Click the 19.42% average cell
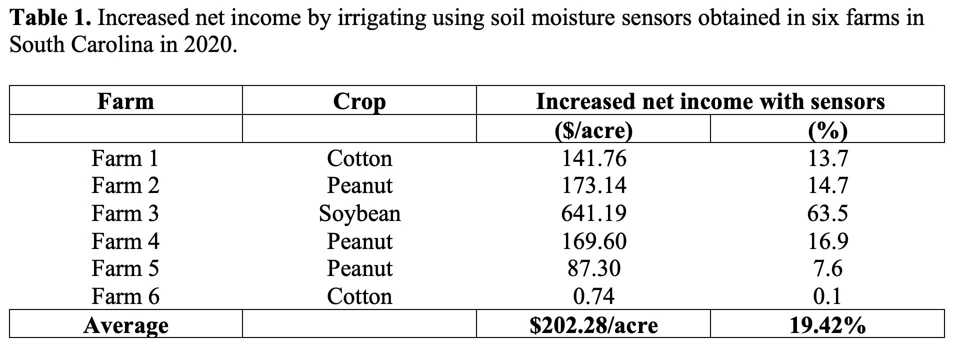This screenshot has width=980, height=358. coord(827,325)
